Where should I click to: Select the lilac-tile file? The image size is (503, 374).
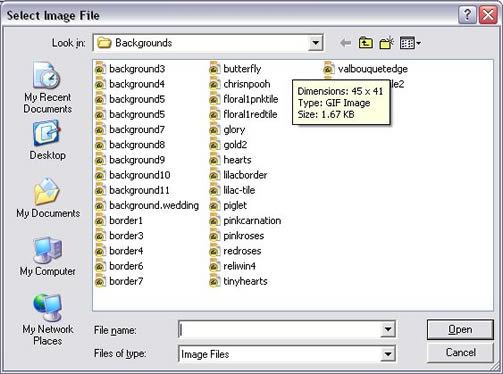pyautogui.click(x=232, y=190)
